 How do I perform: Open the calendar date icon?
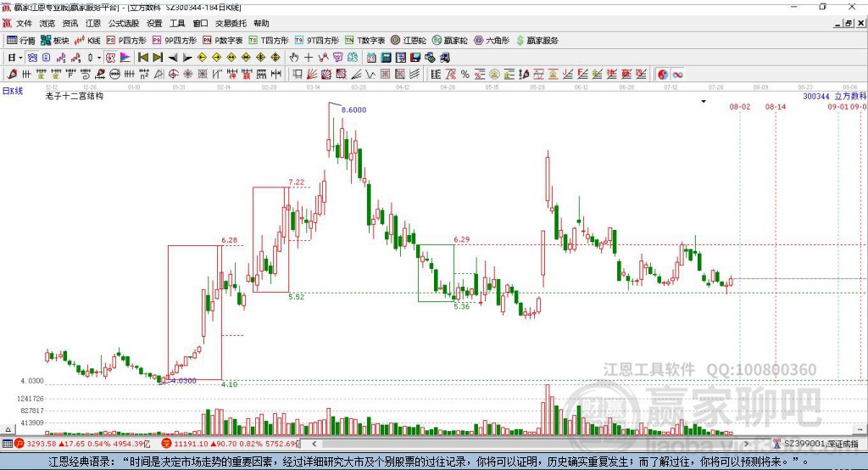pos(371,58)
